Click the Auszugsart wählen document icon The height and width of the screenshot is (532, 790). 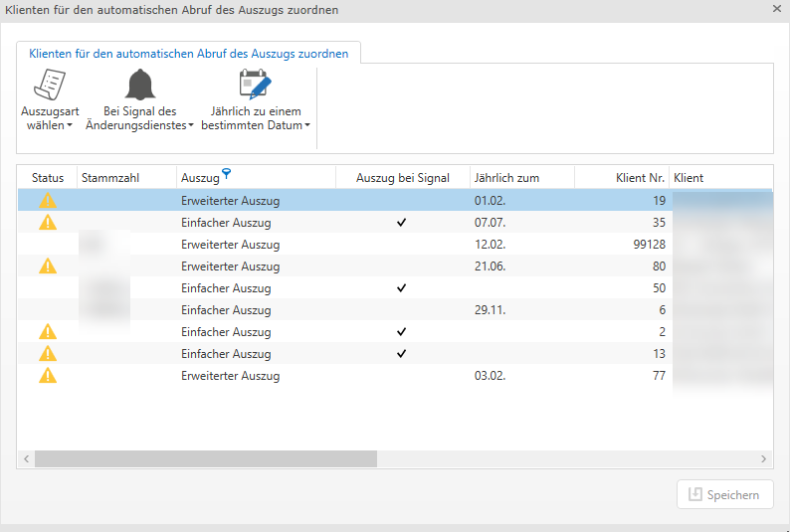50,86
